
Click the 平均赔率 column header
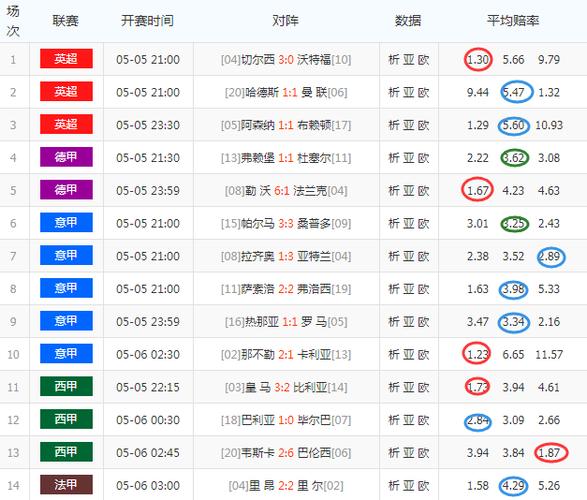point(513,20)
